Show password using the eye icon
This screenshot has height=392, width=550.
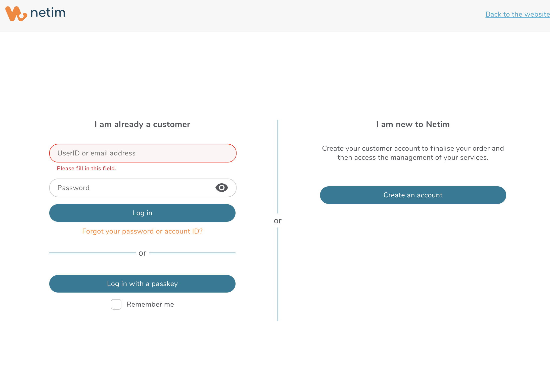221,188
